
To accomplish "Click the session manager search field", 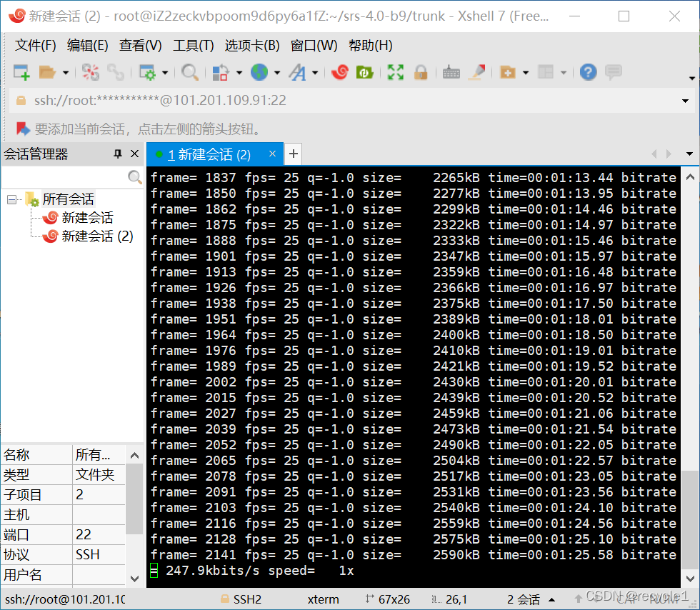I will pyautogui.click(x=65, y=178).
